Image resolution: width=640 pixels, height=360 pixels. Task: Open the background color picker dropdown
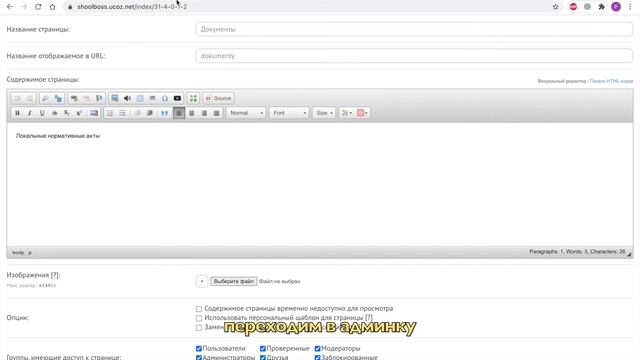coord(362,113)
